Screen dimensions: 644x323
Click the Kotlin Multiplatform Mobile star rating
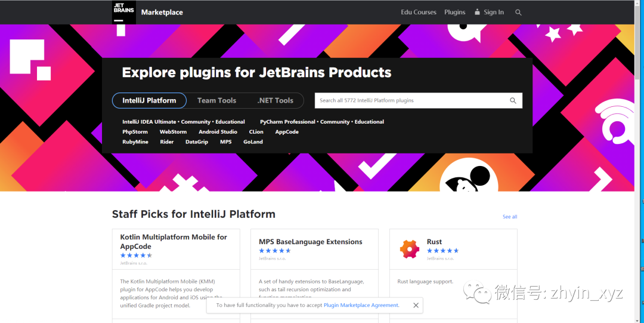click(136, 255)
